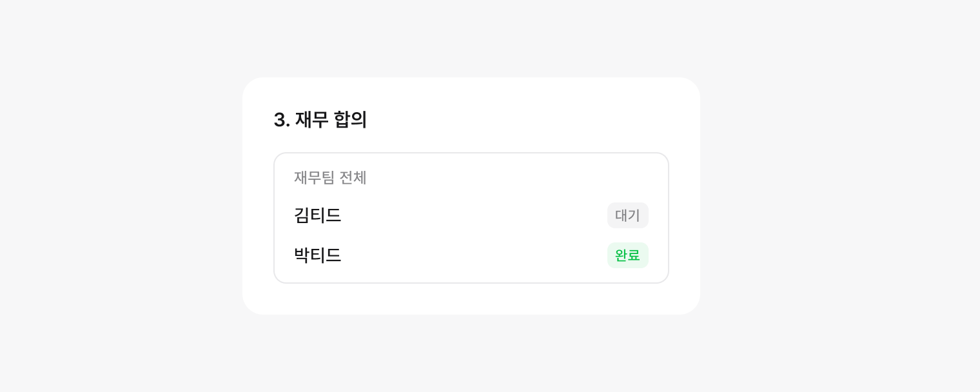Click the "3. 재무 합의" section heading
The height and width of the screenshot is (392, 980).
[x=320, y=120]
